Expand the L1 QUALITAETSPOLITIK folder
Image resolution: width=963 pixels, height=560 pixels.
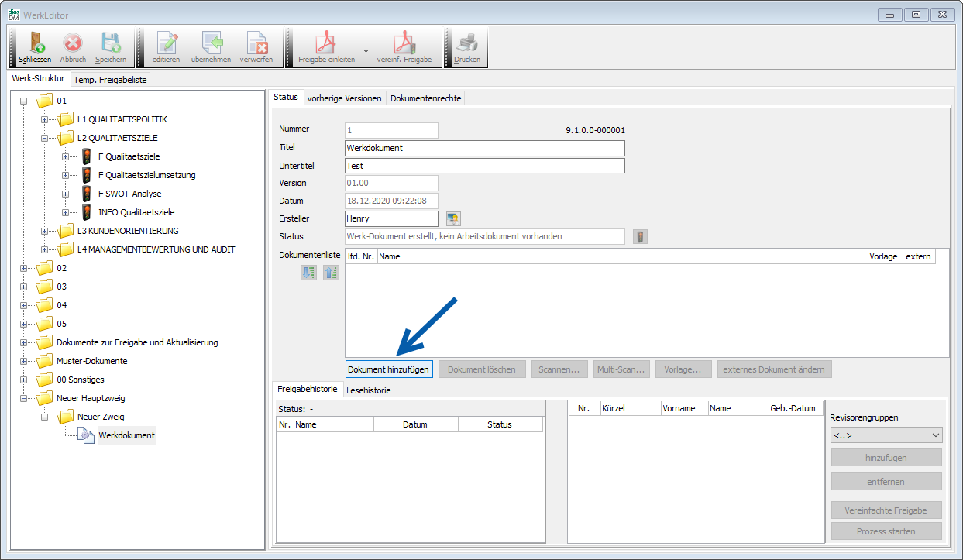point(45,119)
